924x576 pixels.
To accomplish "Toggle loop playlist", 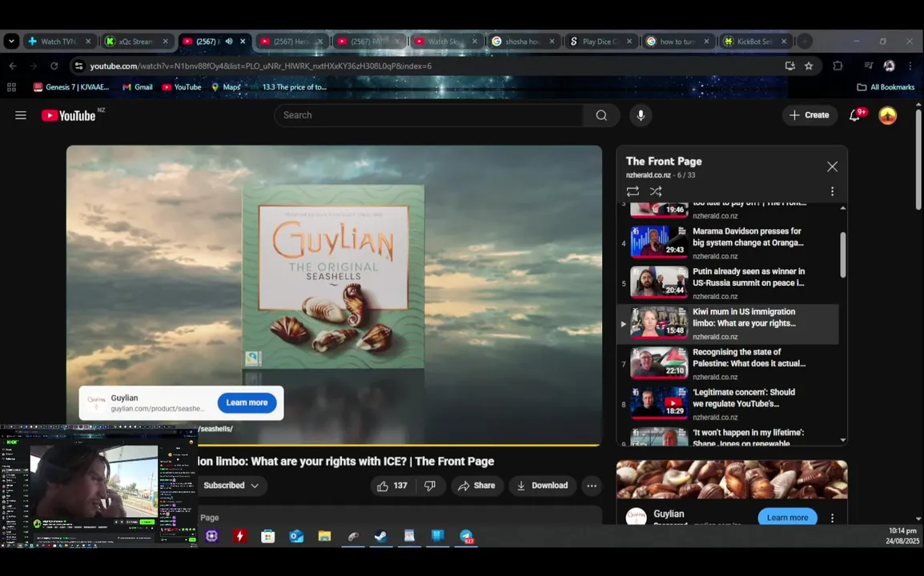I will pos(633,191).
